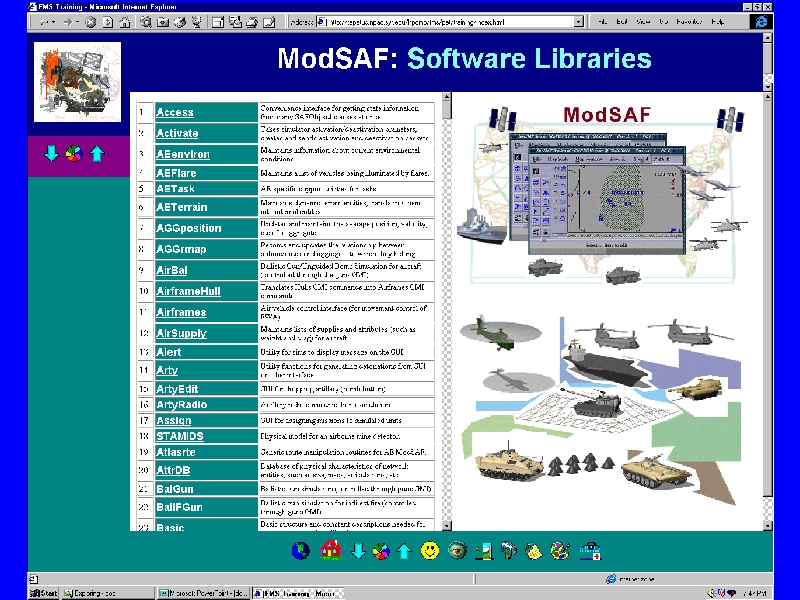Screen dimensions: 800x600
Task: Open the View menu
Action: (x=643, y=22)
